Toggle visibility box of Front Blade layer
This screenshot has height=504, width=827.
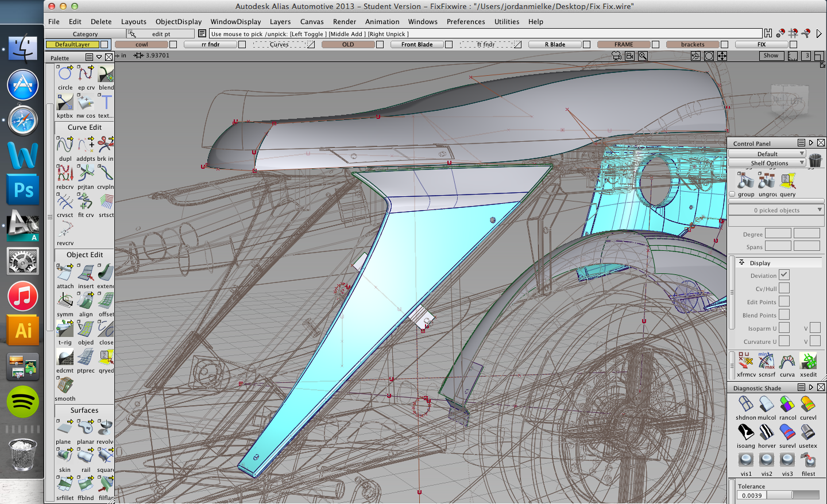[x=449, y=44]
